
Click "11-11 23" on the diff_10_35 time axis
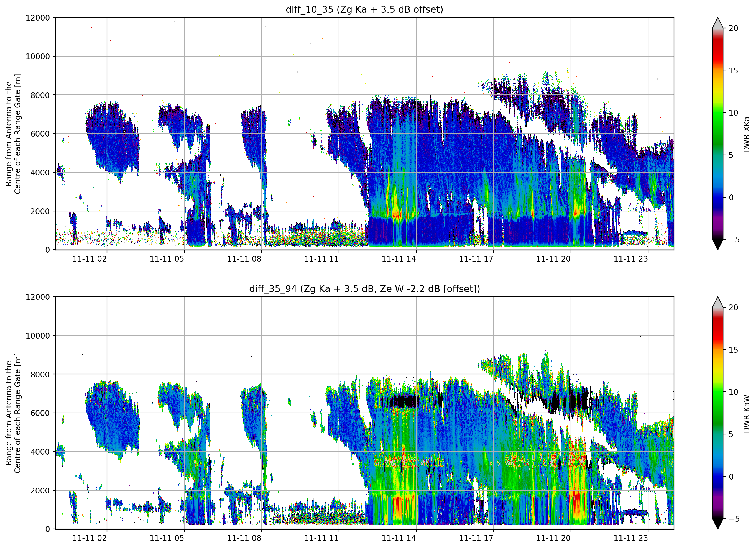coord(631,259)
